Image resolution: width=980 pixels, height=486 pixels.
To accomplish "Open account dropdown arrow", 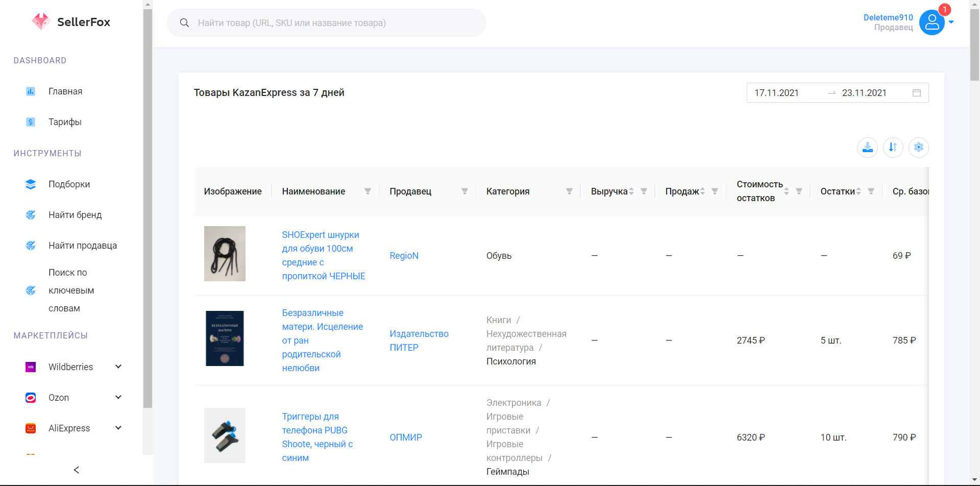I will 951,22.
